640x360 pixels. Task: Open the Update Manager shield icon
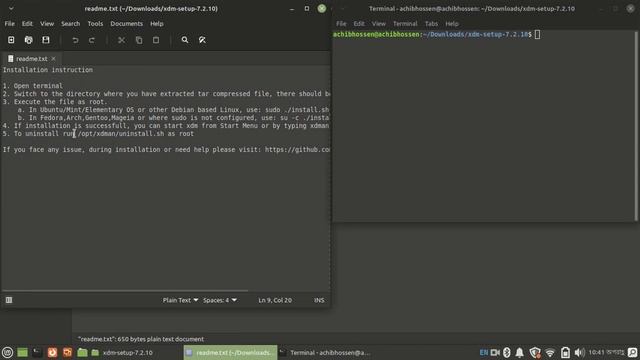pos(535,352)
